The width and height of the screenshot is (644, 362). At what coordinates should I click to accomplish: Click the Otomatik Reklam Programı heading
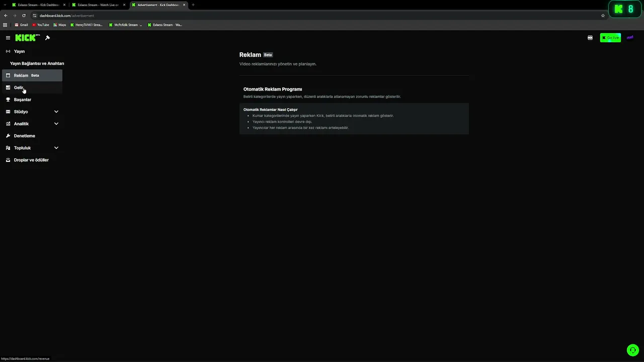[273, 89]
